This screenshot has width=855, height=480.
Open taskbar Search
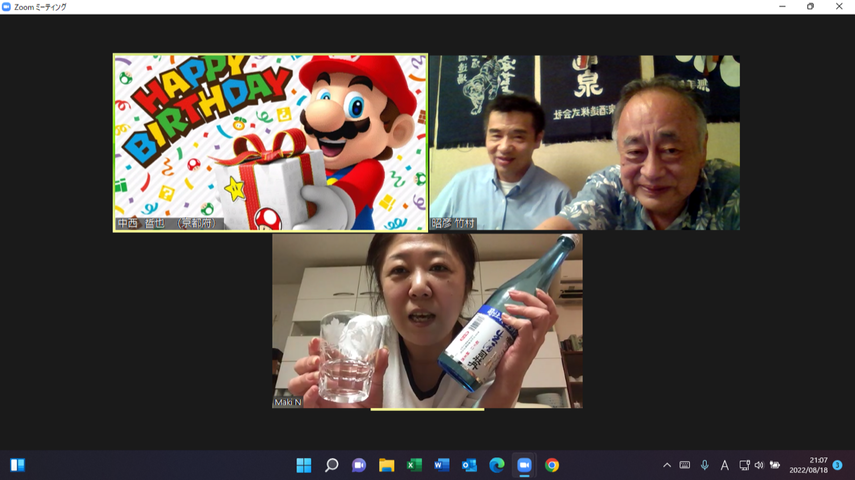click(332, 465)
